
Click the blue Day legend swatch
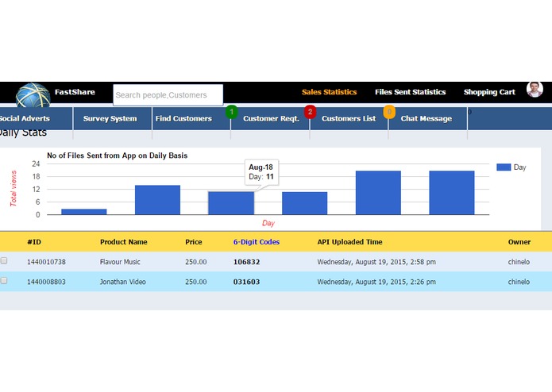(504, 167)
